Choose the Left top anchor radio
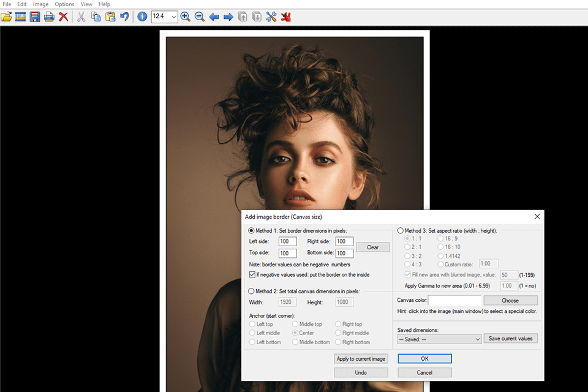Viewport: 588px width, 392px height. tap(252, 324)
